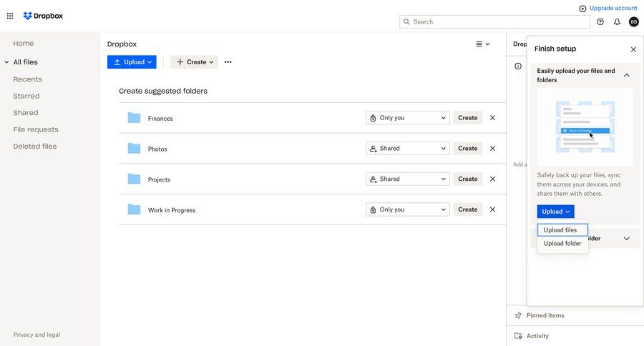Click the Finances folder icon
The height and width of the screenshot is (346, 644).
[x=134, y=118]
